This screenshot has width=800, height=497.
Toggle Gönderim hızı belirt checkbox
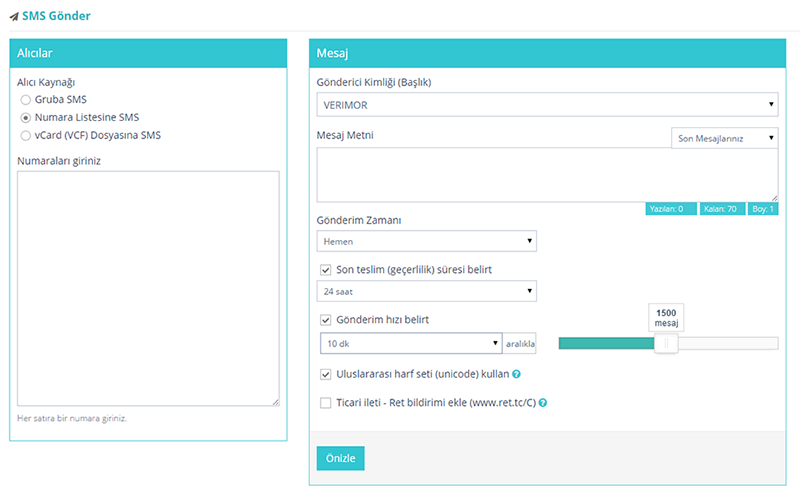[326, 320]
